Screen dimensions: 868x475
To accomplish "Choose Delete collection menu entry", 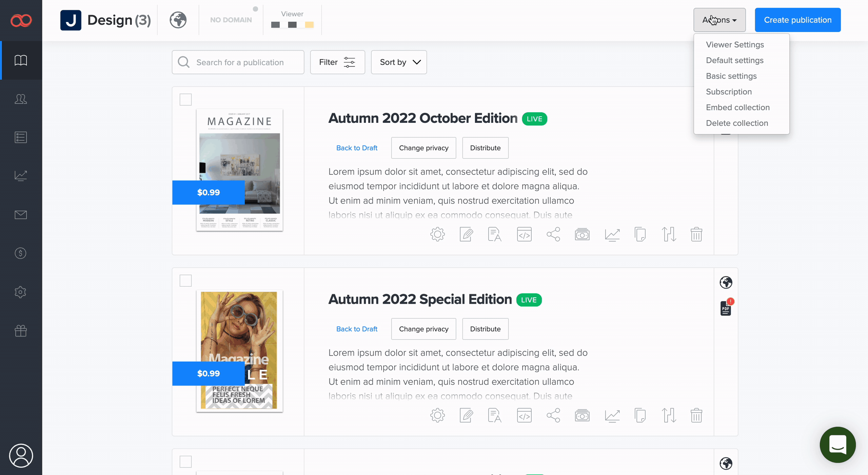I will click(x=737, y=123).
